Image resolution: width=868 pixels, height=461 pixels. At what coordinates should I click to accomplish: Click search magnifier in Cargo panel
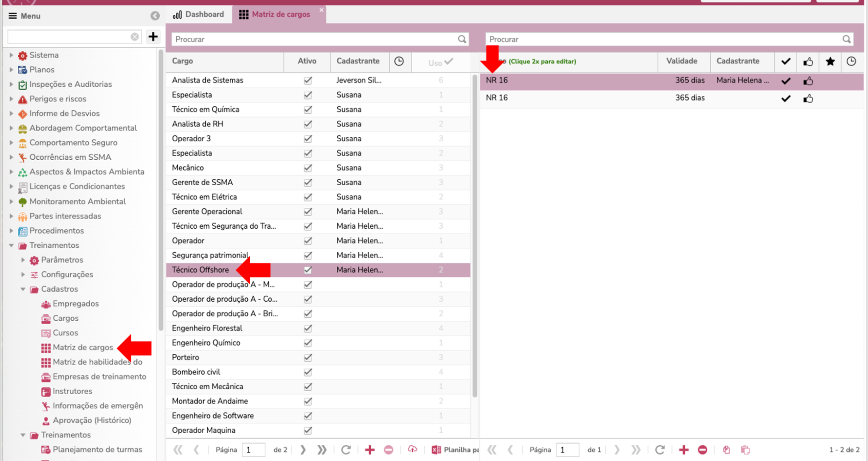tap(462, 39)
